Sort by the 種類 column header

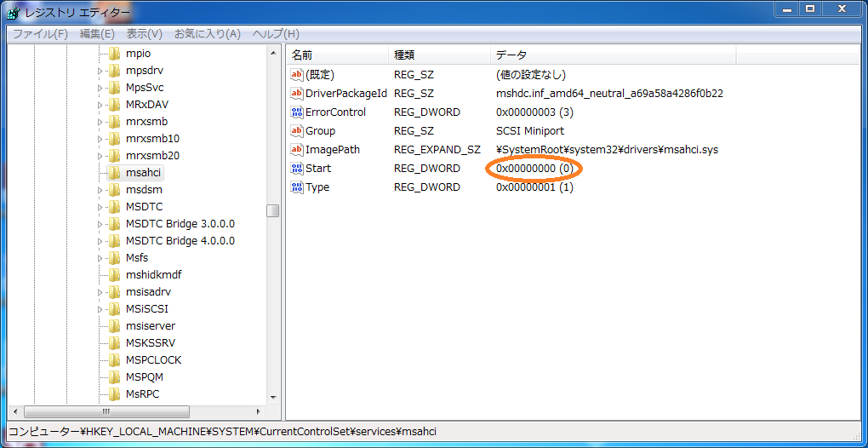coord(439,55)
